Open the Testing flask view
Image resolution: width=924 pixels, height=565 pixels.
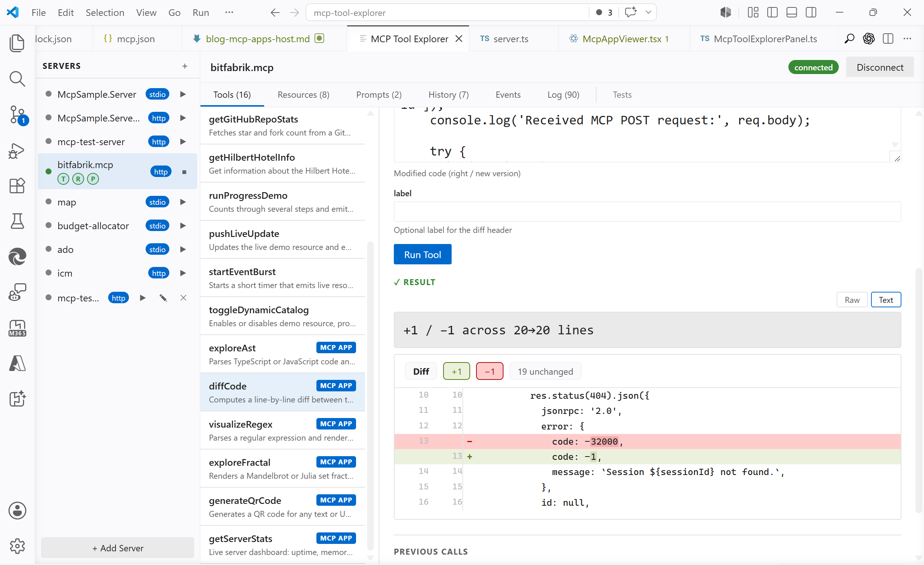click(17, 221)
